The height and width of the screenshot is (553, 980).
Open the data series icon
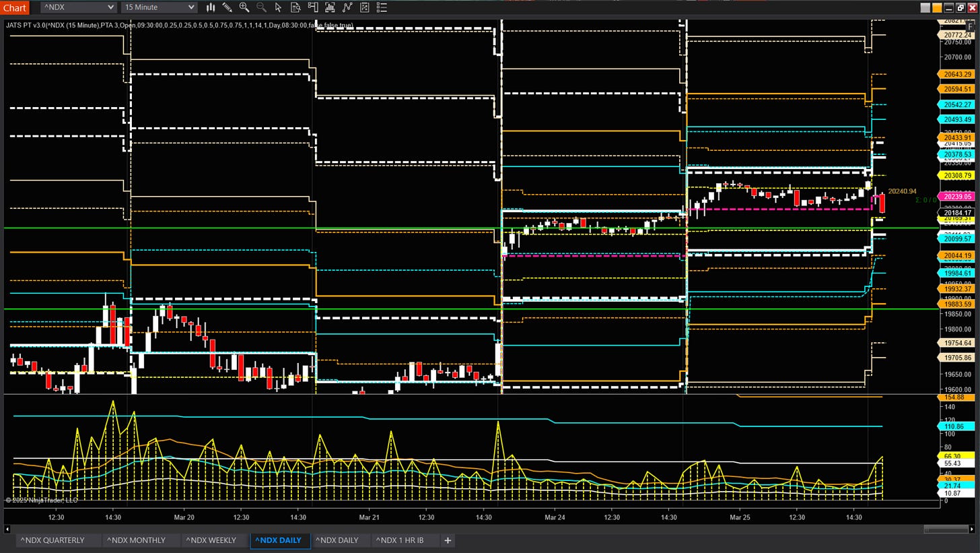click(330, 7)
